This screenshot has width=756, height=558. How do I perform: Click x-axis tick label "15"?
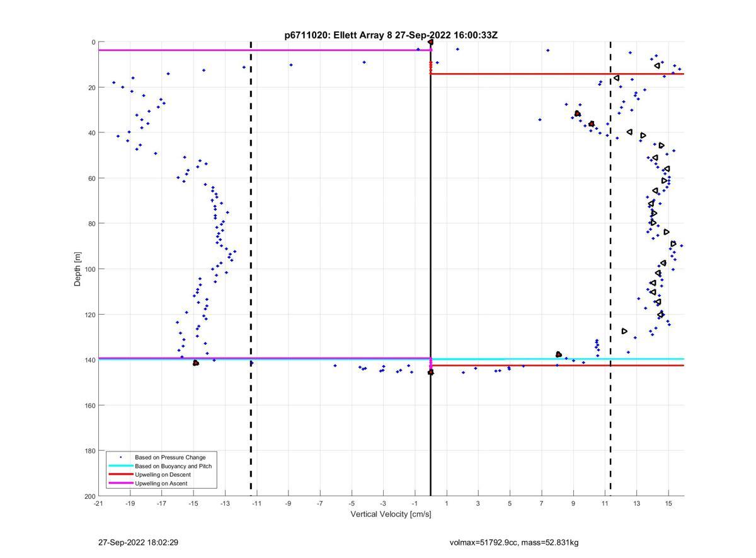668,503
